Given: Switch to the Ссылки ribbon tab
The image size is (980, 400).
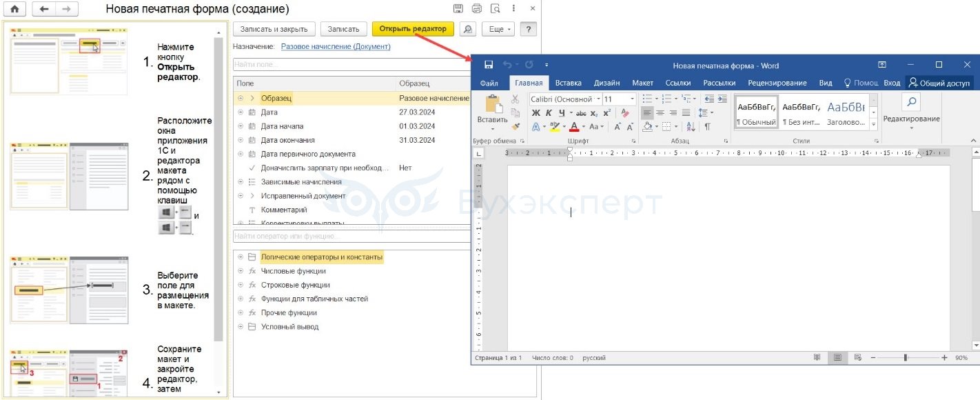Looking at the screenshot, I should tap(678, 83).
